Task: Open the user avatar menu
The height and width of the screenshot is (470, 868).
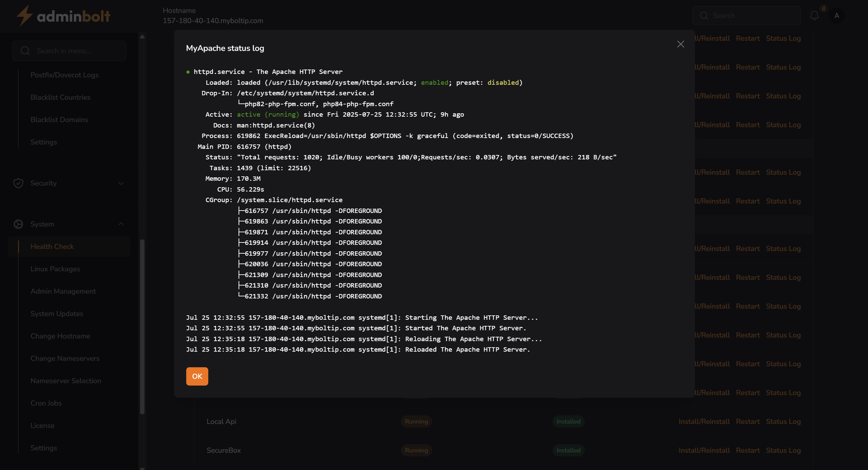Action: click(836, 16)
